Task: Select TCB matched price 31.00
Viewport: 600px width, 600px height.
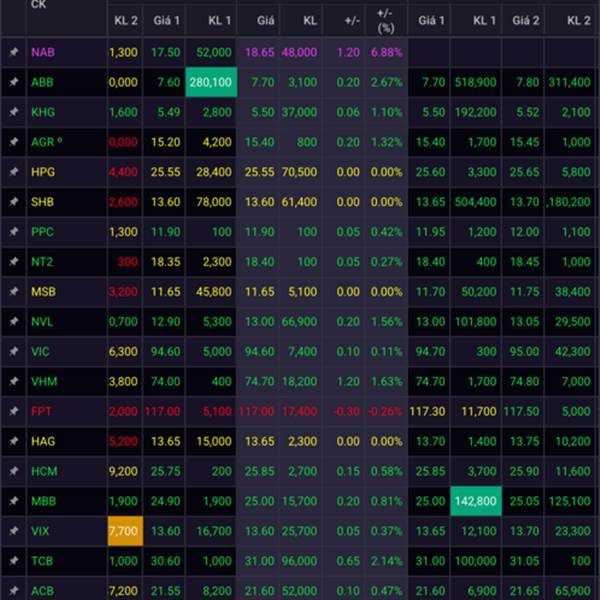Action: point(259,561)
